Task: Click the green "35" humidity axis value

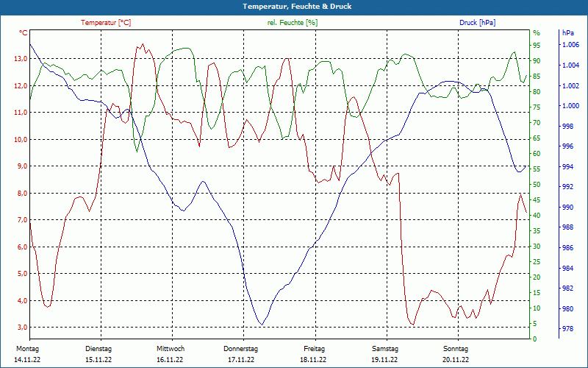Action: pos(537,231)
